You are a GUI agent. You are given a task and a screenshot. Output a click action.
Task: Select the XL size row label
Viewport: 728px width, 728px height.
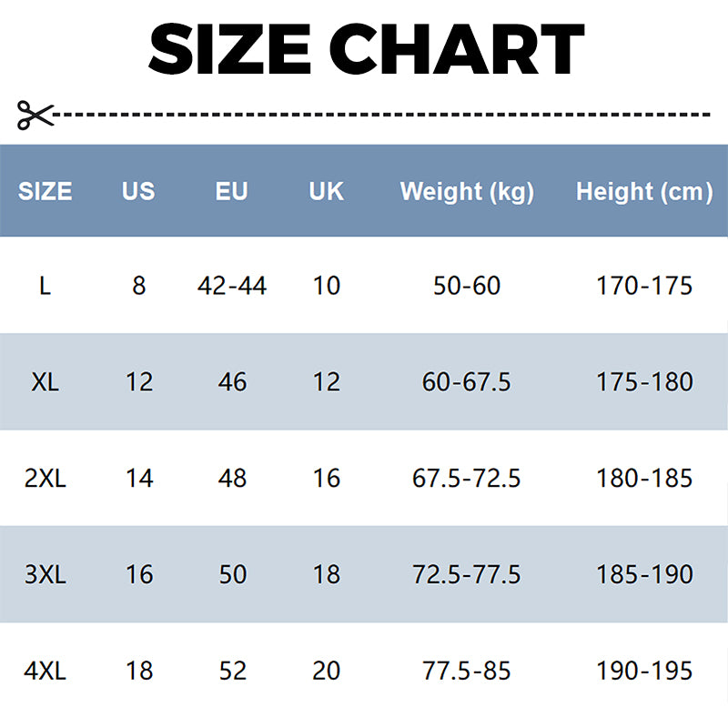point(45,382)
